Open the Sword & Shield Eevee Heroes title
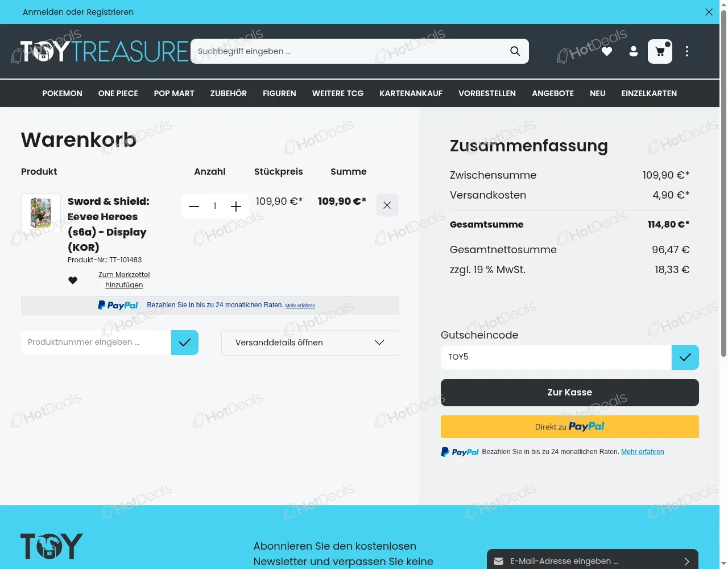 point(109,224)
